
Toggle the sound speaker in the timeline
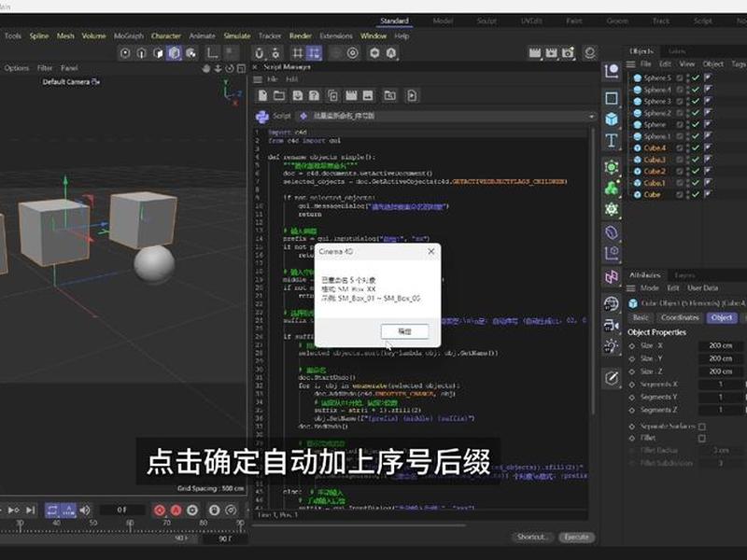click(85, 511)
